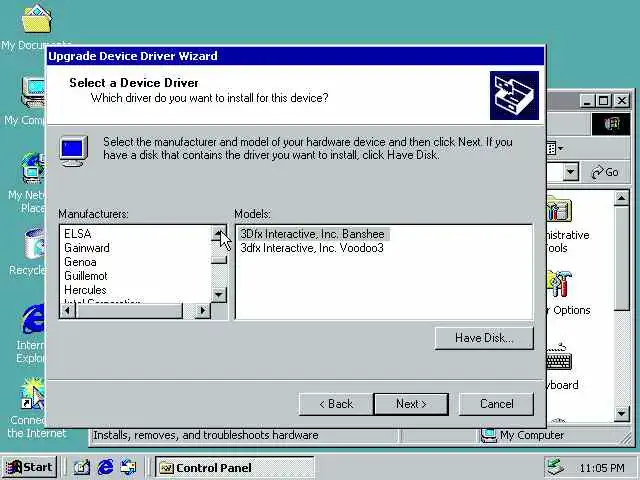Viewport: 640px width, 480px height.
Task: Click the system tray hardware icon
Action: (556, 467)
